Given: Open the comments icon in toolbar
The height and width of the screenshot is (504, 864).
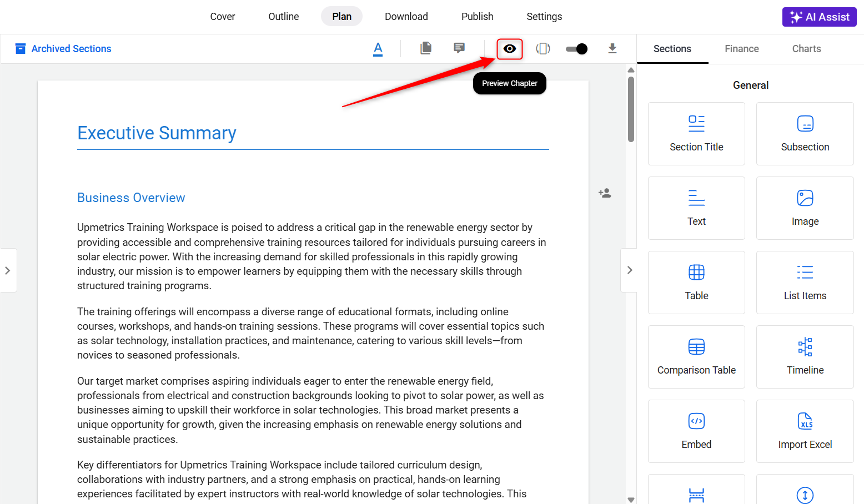Looking at the screenshot, I should click(459, 48).
